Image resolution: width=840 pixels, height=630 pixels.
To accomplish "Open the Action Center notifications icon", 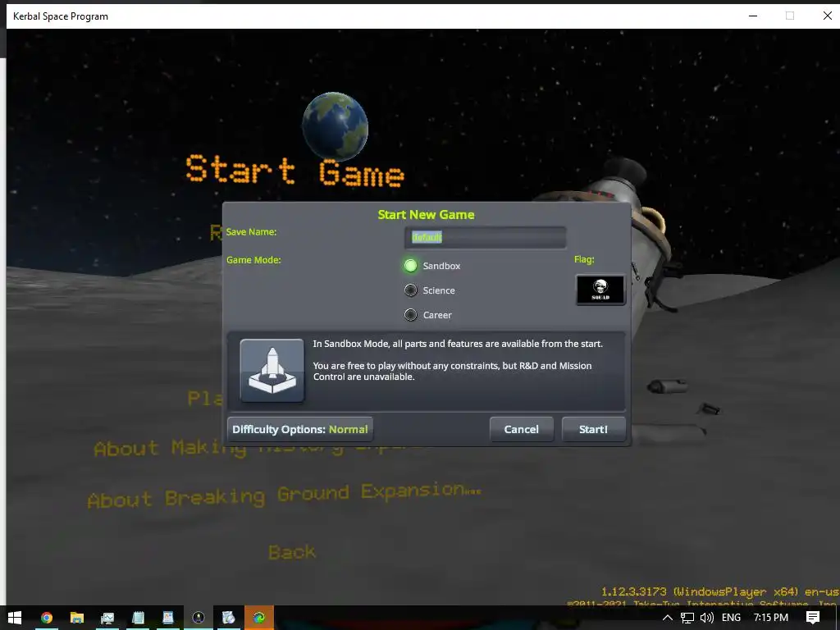I will click(x=813, y=618).
